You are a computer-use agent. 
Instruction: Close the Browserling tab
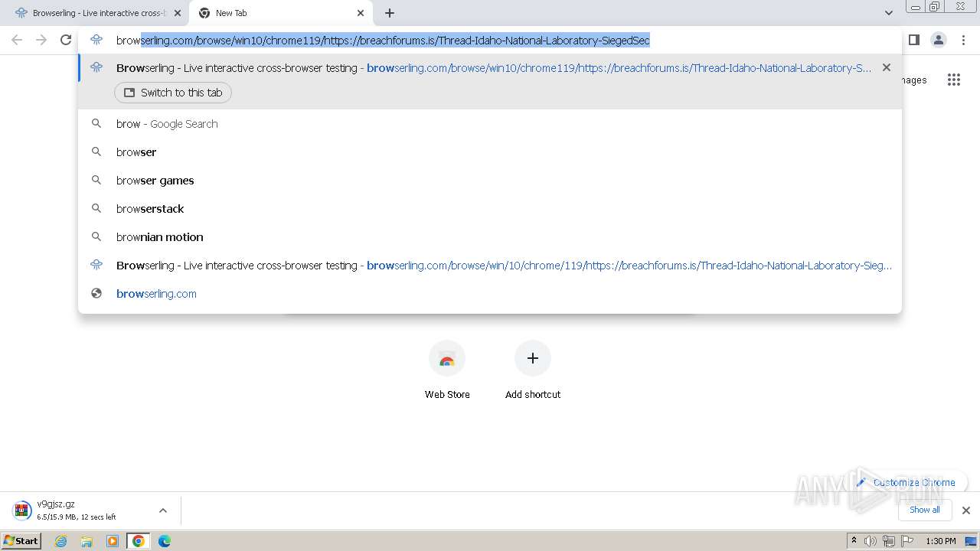tap(178, 13)
